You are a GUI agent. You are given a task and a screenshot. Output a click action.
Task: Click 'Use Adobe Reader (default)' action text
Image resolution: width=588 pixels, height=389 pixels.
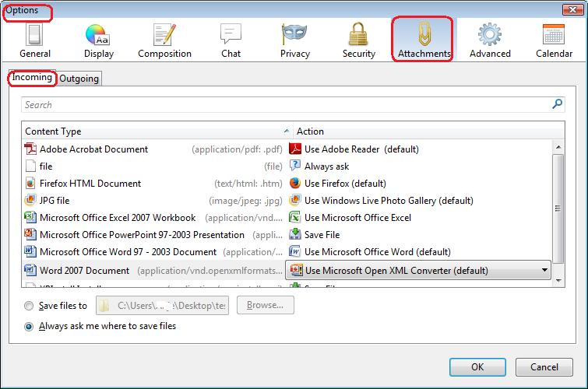click(x=361, y=149)
